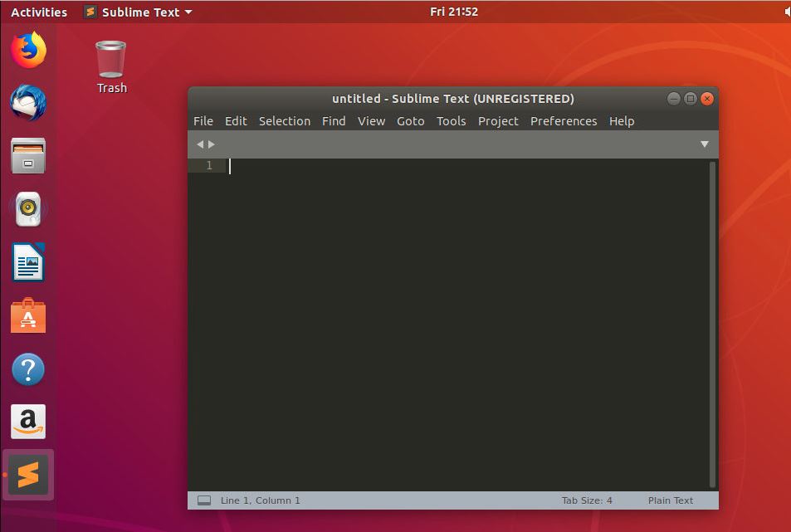Change syntax via Plain Text selector
This screenshot has height=532, width=791.
(x=671, y=500)
